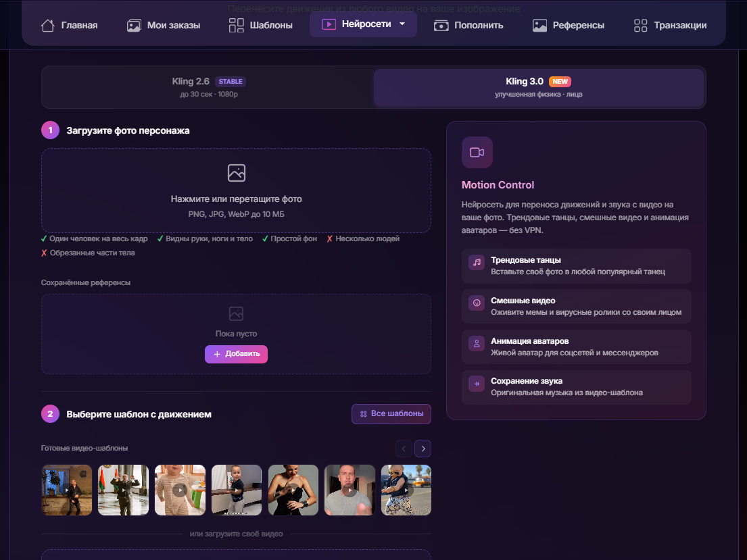
Task: Open the Главная menu item
Action: 69,25
